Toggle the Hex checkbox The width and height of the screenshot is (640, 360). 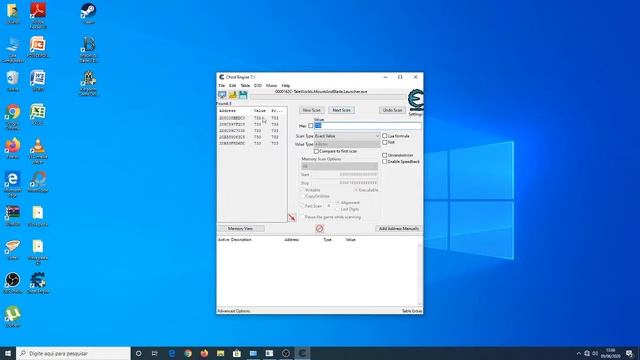(x=311, y=126)
